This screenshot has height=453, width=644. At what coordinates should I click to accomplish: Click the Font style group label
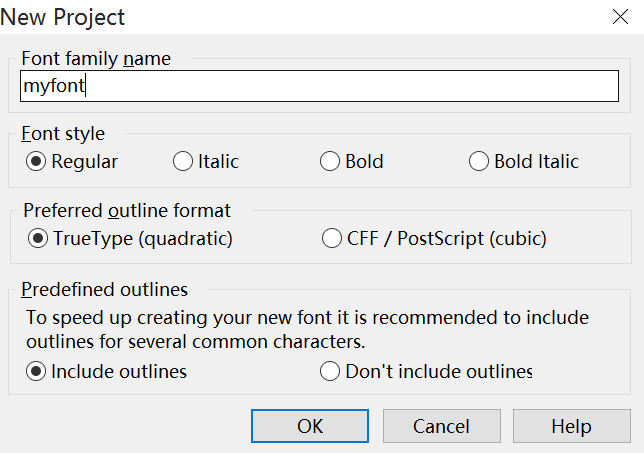pos(63,133)
